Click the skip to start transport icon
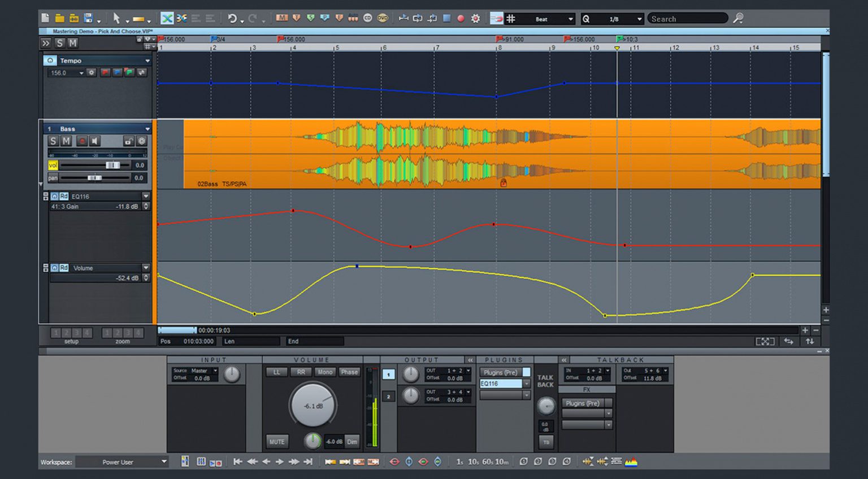 pyautogui.click(x=238, y=461)
